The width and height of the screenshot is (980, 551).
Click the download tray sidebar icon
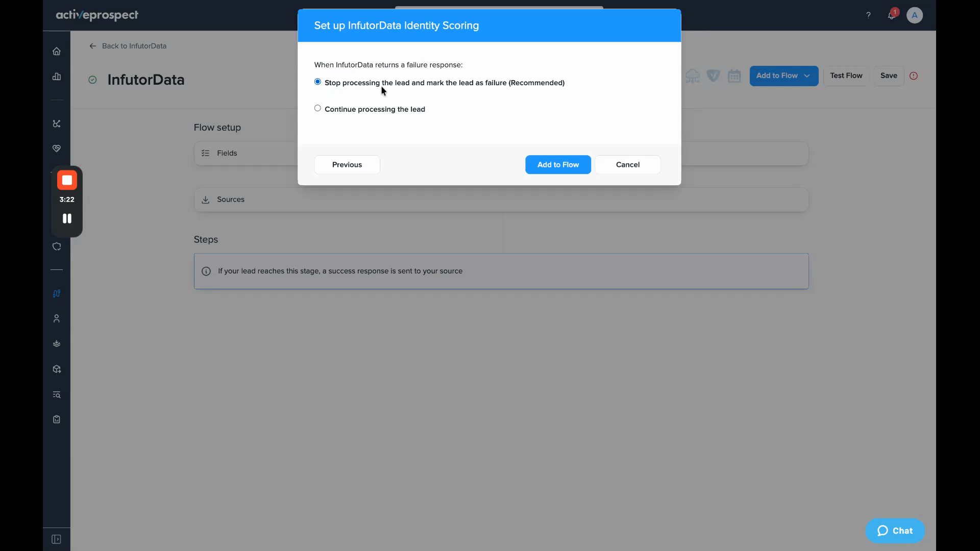(x=57, y=344)
